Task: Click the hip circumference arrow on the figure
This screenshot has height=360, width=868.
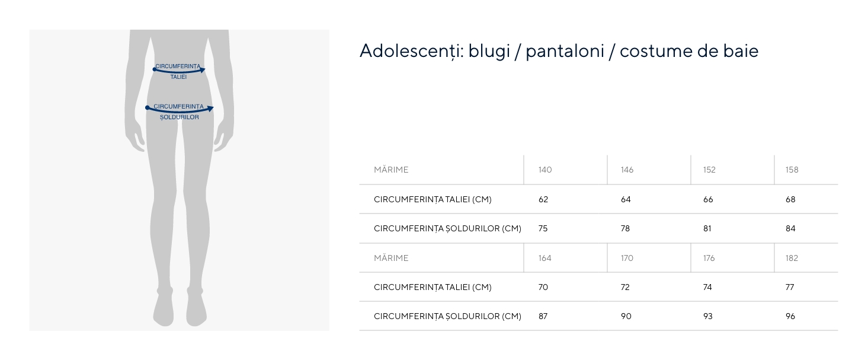Action: [180, 110]
